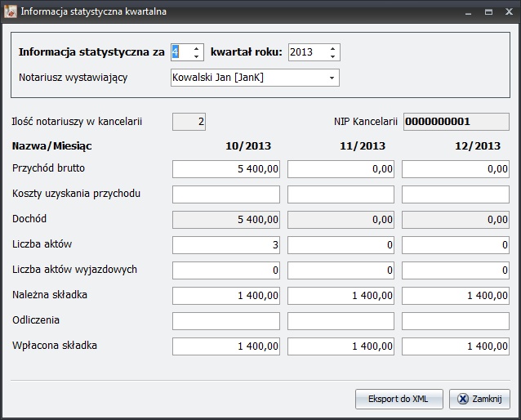Click Koszty uzyskania przychodu field for 11/2013

(341, 194)
